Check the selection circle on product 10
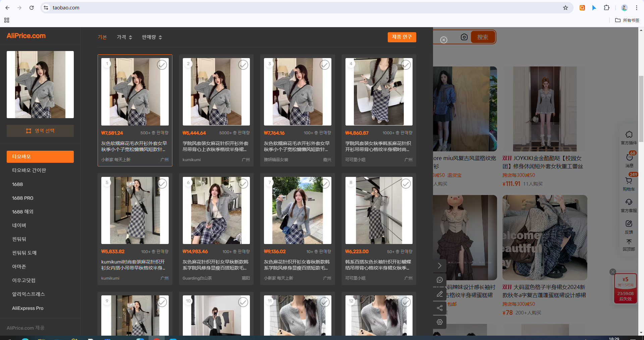Image resolution: width=644 pixels, height=340 pixels. point(243,302)
